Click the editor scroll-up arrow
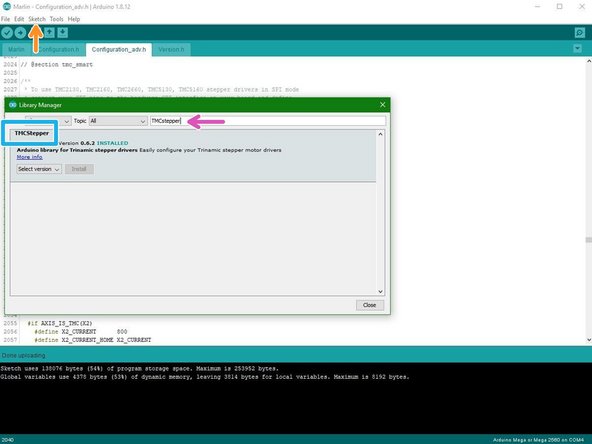The image size is (592, 444). 589,61
